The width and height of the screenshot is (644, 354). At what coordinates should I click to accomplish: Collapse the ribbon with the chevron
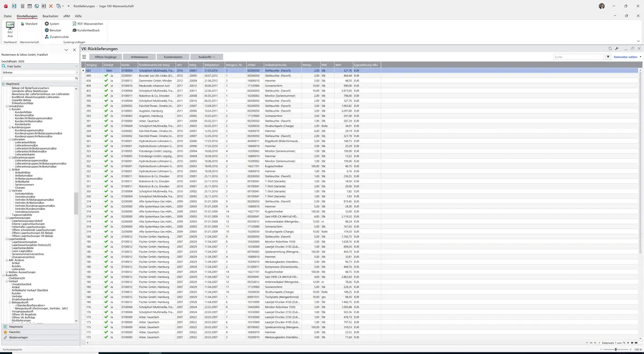click(x=638, y=41)
